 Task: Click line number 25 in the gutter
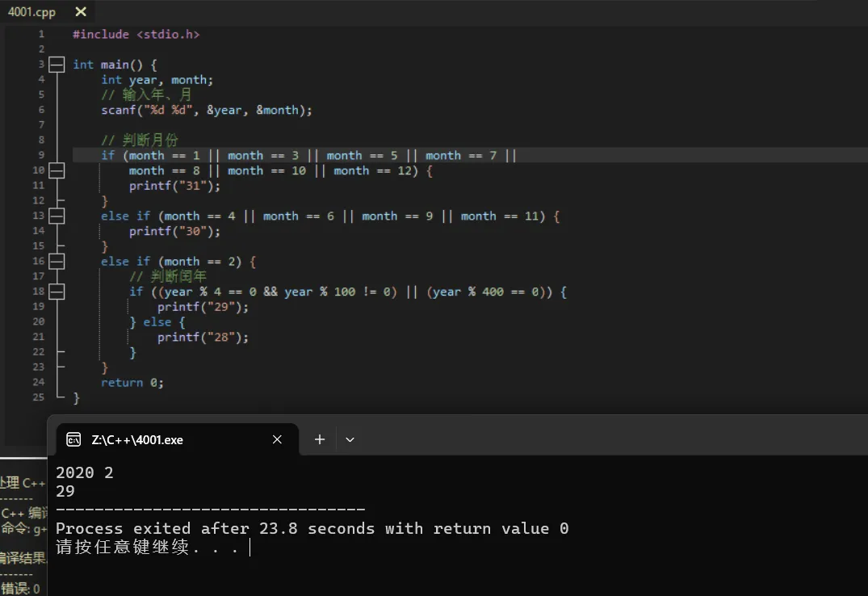point(38,397)
